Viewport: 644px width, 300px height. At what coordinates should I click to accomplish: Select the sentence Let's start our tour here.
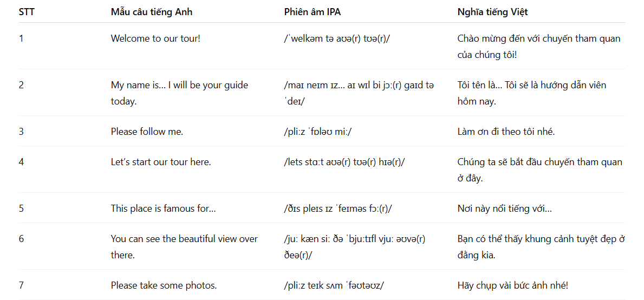tap(160, 162)
